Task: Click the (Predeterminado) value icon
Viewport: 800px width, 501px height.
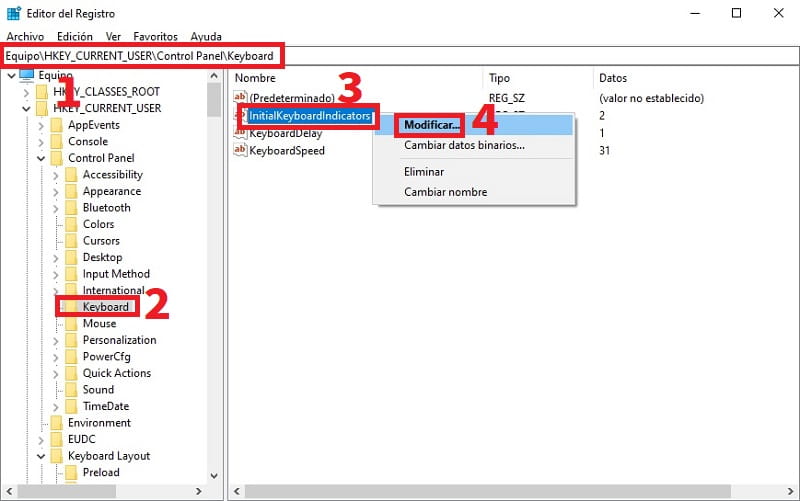Action: click(x=240, y=99)
